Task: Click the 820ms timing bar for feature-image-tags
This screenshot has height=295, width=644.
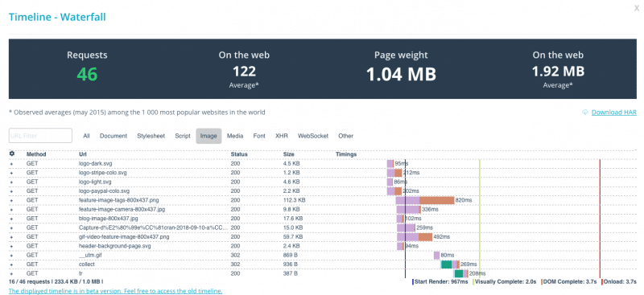Action: pos(425,200)
